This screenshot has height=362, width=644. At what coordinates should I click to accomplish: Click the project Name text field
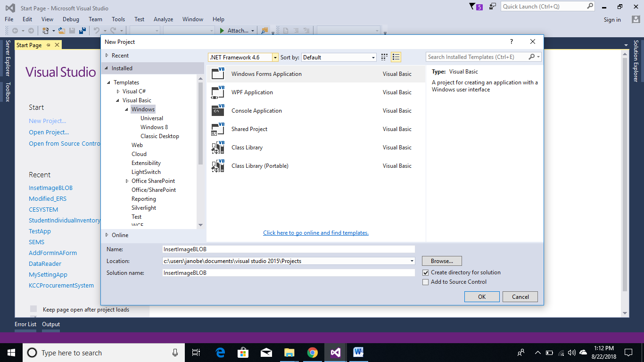(289, 249)
